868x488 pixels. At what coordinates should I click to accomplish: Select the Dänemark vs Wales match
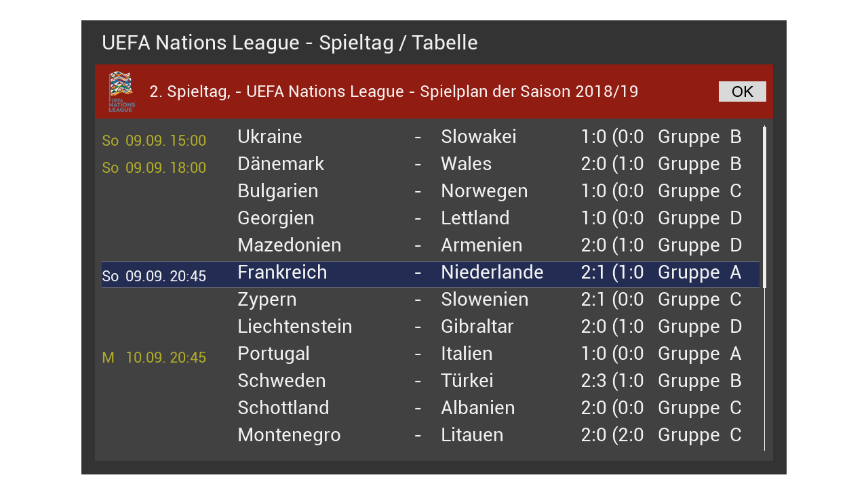click(431, 164)
